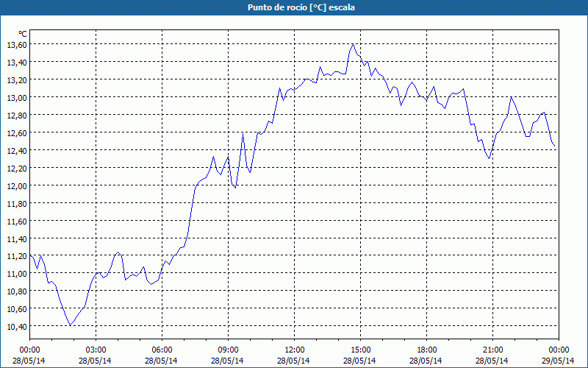Click the "11,80" axis value
588x368 pixels.
pyautogui.click(x=17, y=203)
